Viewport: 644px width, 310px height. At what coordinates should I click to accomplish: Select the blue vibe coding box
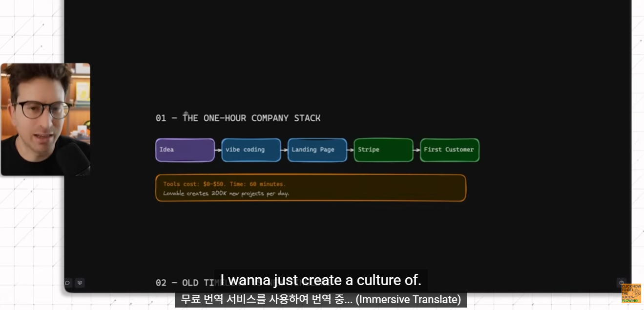tap(251, 150)
